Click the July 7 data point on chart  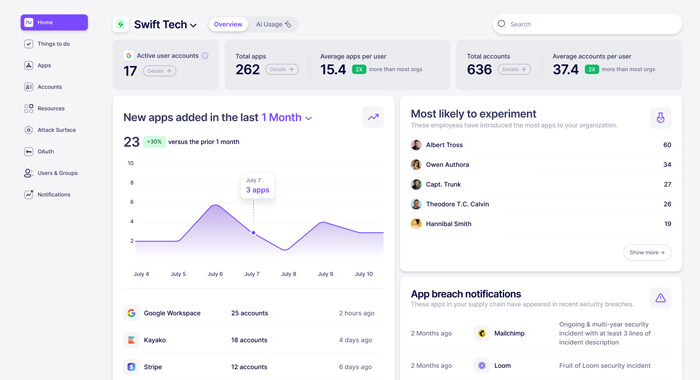(254, 233)
